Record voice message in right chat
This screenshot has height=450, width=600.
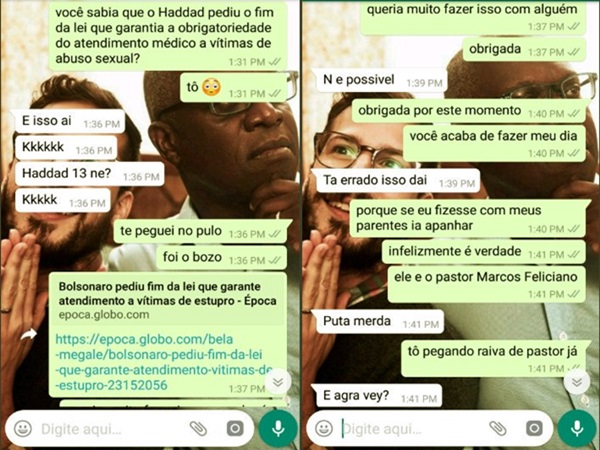point(577,429)
